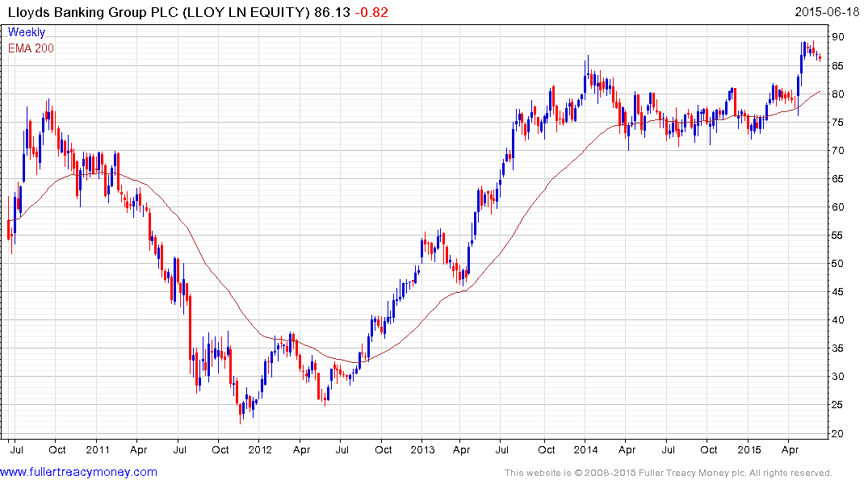Click the 85 price axis label
This screenshot has height=484, width=868.
point(837,66)
